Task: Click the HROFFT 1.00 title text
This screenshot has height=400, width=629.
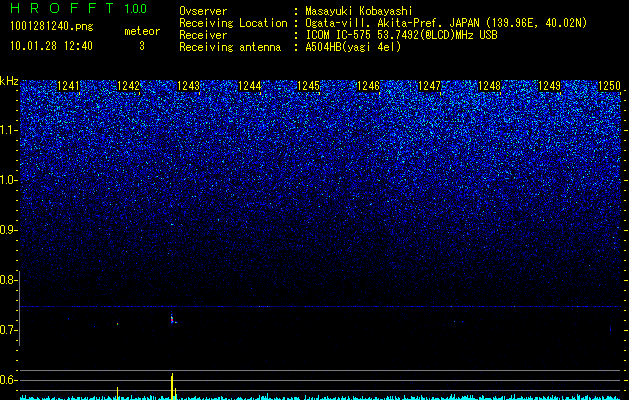Action: point(78,8)
